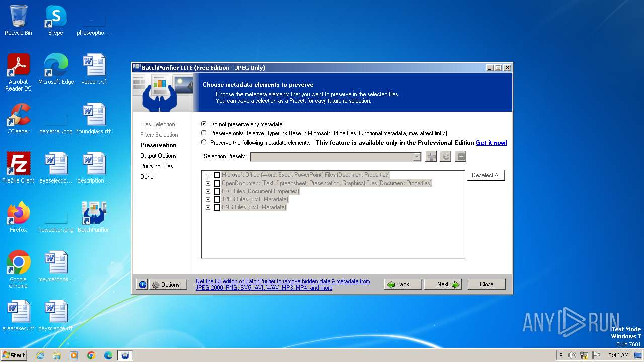Image resolution: width=644 pixels, height=362 pixels.
Task: Open Internet Explorer in the taskbar
Action: [x=40, y=355]
